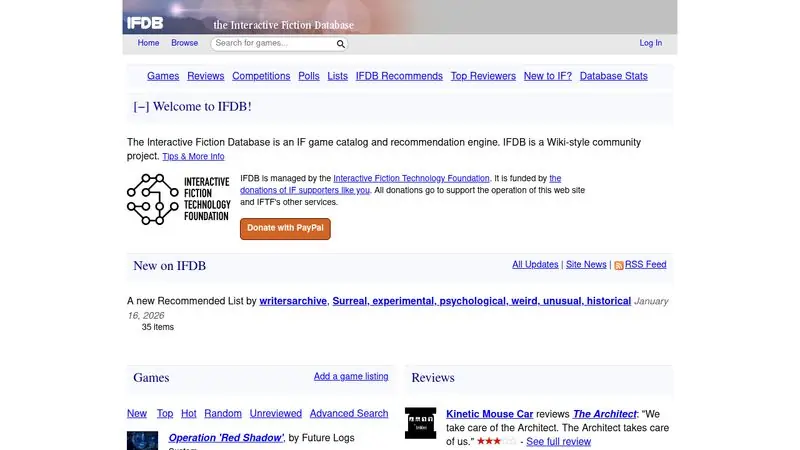The height and width of the screenshot is (450, 800).
Task: Open IFDB Recommends page
Action: [399, 76]
